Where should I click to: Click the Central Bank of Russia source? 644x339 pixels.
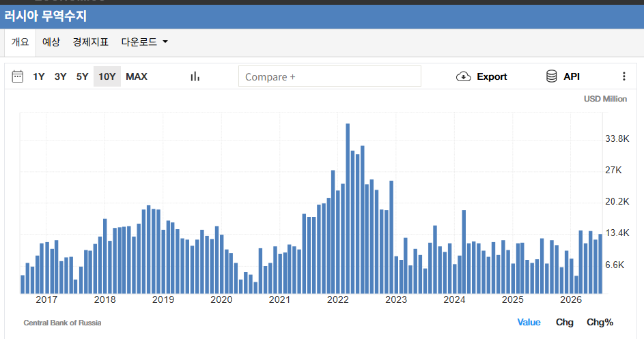tap(62, 323)
